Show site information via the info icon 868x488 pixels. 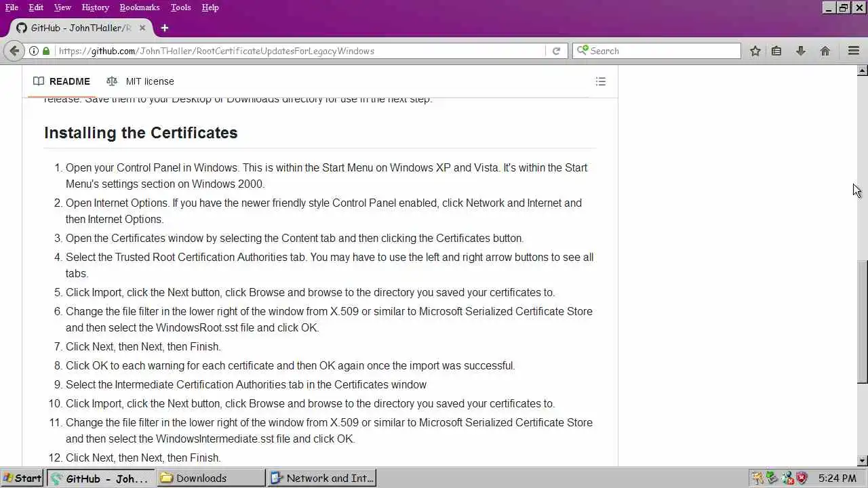pyautogui.click(x=33, y=51)
